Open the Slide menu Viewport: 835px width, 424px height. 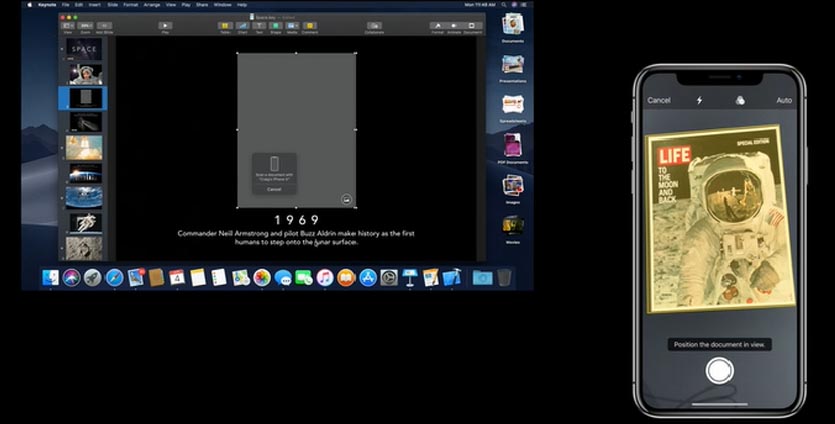pyautogui.click(x=112, y=5)
